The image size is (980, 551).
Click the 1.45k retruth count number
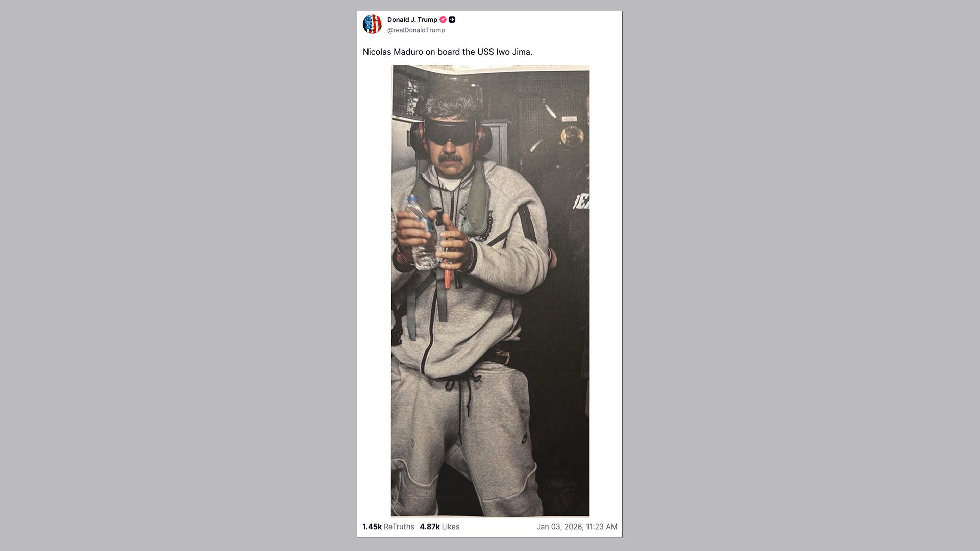pyautogui.click(x=372, y=527)
